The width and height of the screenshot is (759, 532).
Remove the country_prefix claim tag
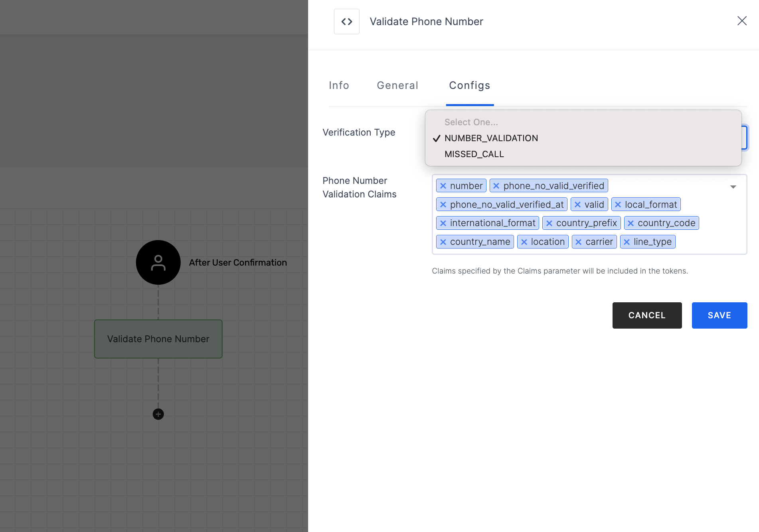coord(549,223)
